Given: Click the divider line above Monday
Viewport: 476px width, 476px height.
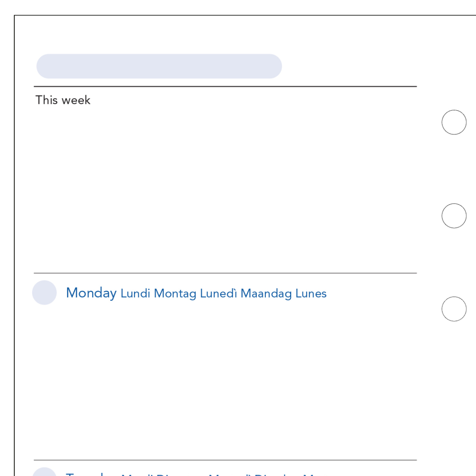Looking at the screenshot, I should click(x=225, y=273).
